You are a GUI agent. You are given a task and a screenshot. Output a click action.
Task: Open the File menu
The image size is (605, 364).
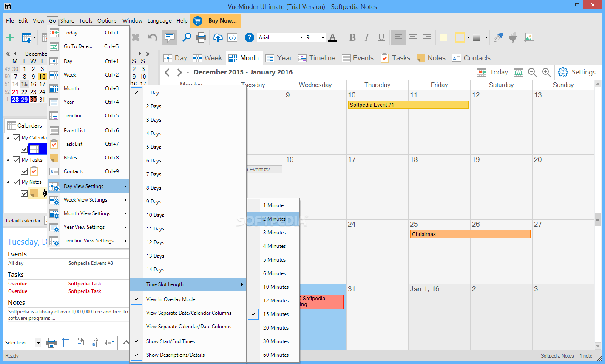tap(10, 20)
